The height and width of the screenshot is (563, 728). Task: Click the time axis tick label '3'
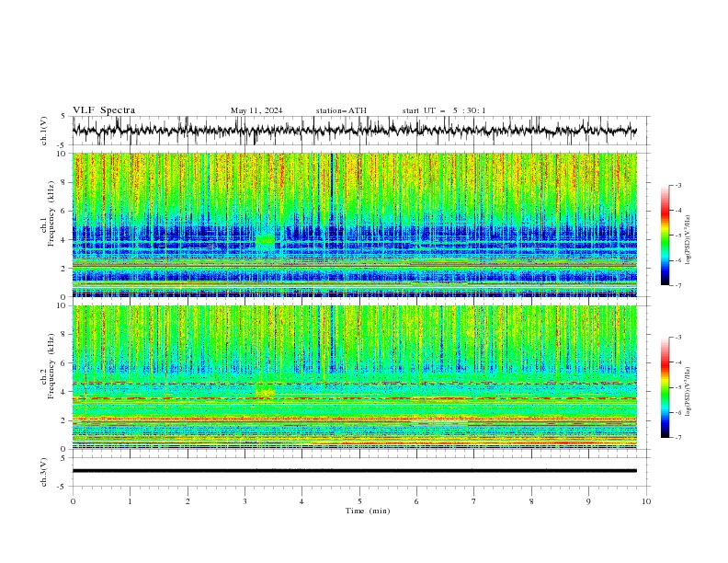(245, 501)
